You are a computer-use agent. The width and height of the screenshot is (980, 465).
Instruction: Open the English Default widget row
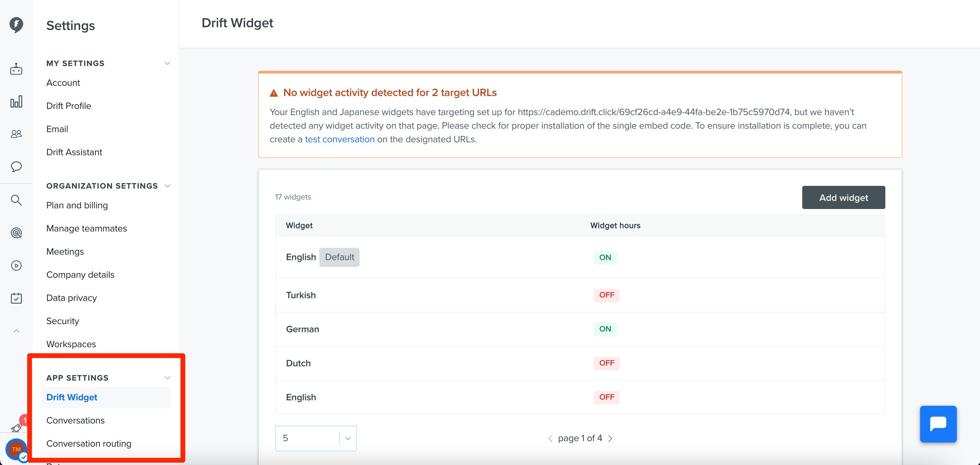click(580, 257)
